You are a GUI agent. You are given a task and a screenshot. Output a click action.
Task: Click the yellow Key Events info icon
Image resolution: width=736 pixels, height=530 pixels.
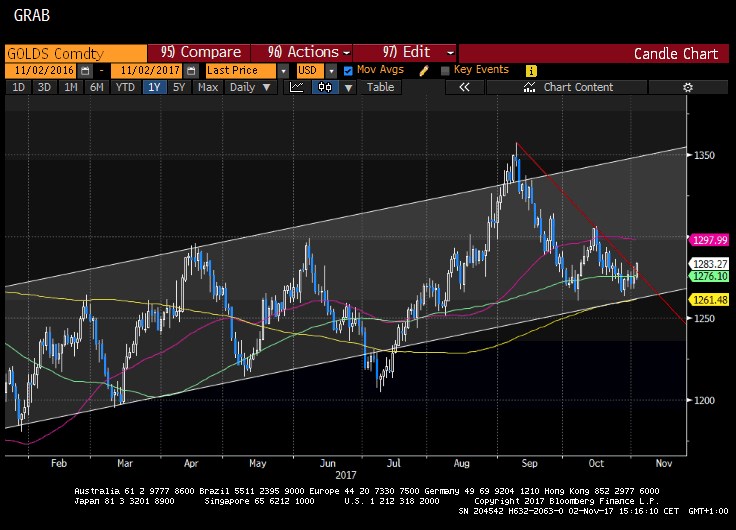pos(530,71)
